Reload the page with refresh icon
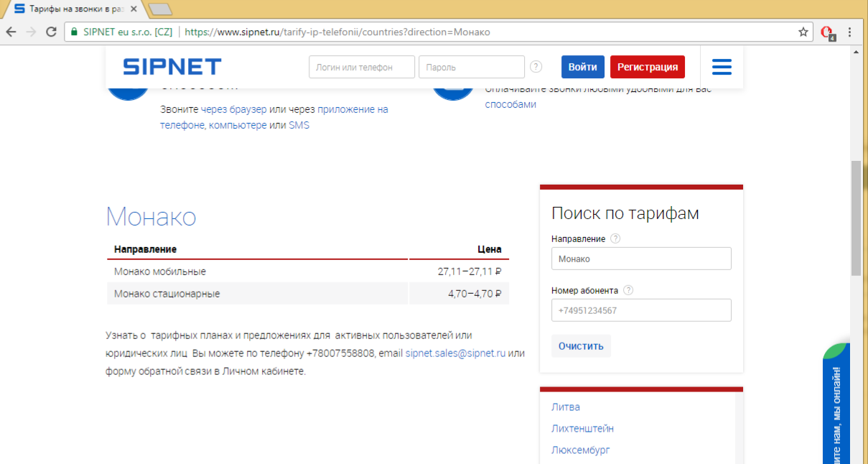Image resolution: width=868 pixels, height=464 pixels. coord(51,32)
